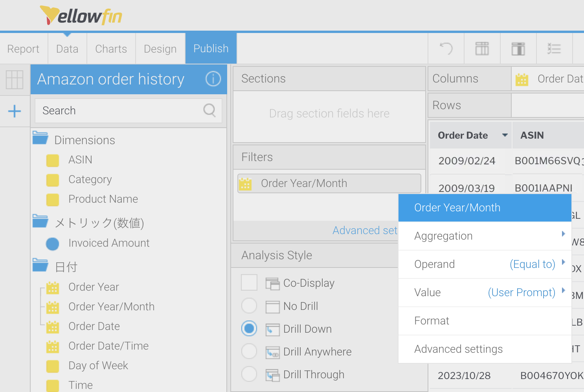
Task: Collapse the Dimensions folder
Action: (x=40, y=138)
